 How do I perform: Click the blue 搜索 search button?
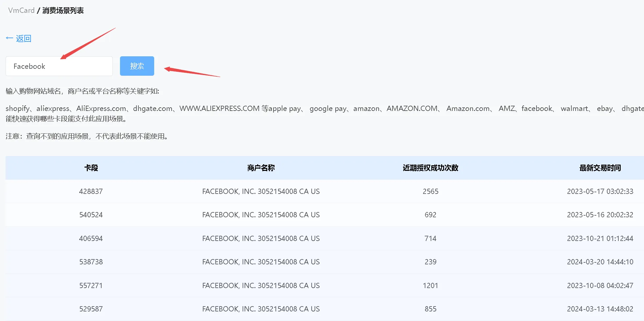point(137,66)
